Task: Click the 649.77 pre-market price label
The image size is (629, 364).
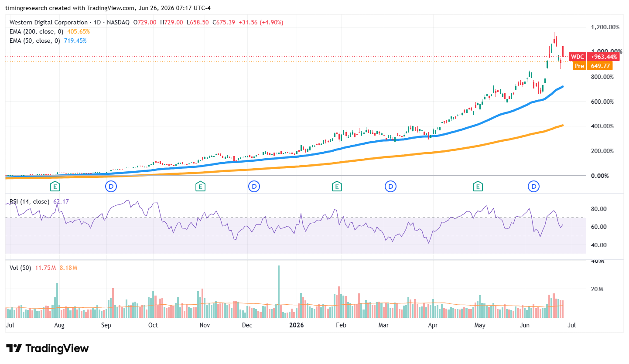Action: click(x=599, y=66)
